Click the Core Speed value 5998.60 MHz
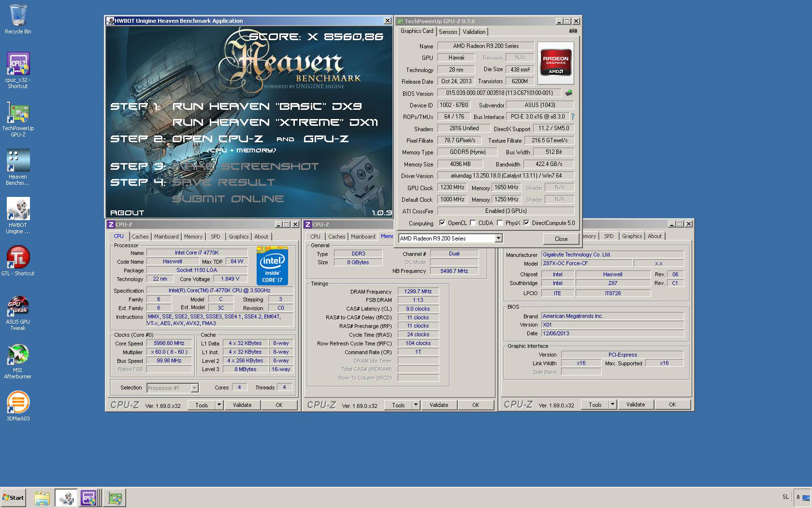 click(x=169, y=343)
